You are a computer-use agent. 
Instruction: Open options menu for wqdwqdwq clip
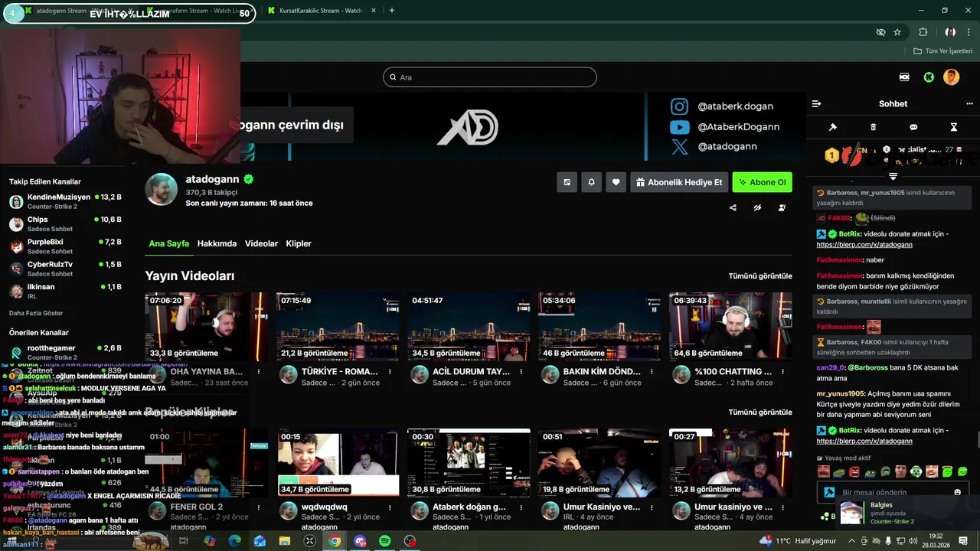[390, 507]
